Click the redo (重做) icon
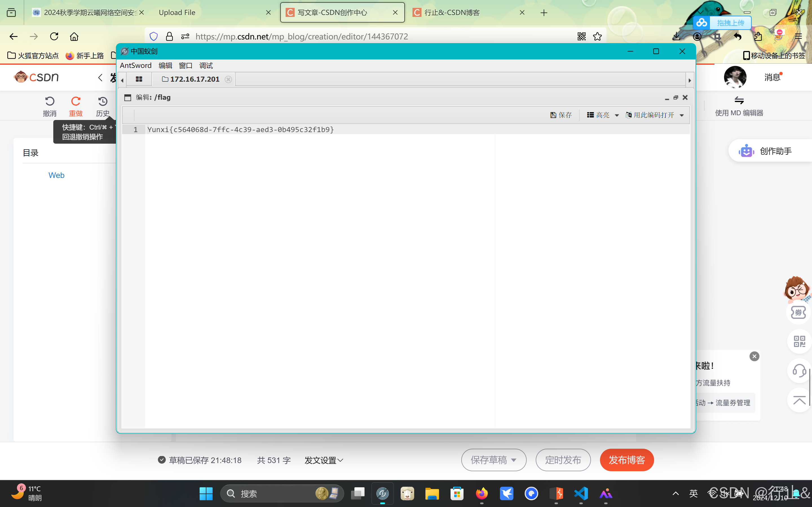 coord(76,102)
